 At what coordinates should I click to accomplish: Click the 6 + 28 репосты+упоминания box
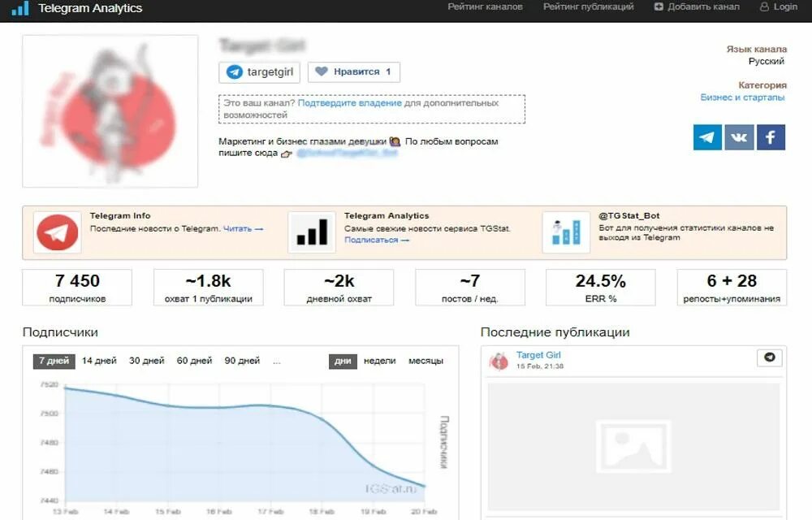(x=732, y=288)
